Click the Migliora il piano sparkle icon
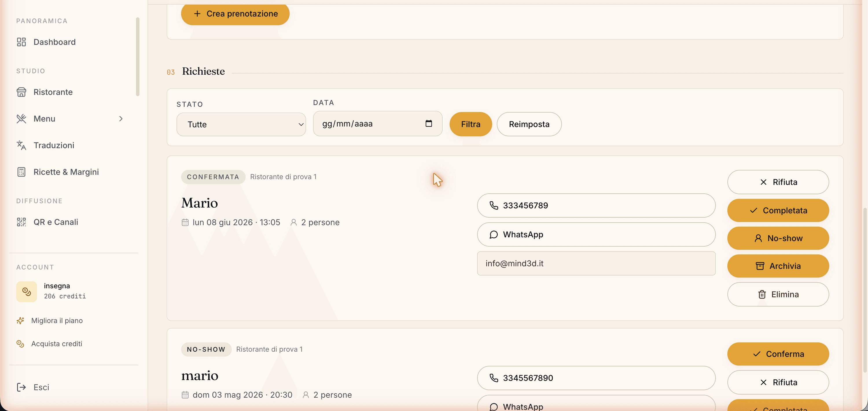This screenshot has height=411, width=868. 20,320
